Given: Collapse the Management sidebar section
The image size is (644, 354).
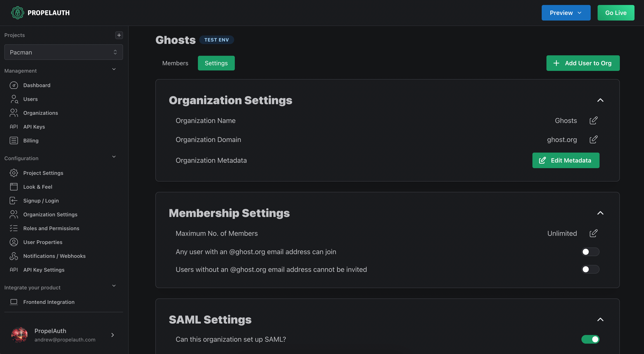Looking at the screenshot, I should pyautogui.click(x=114, y=69).
